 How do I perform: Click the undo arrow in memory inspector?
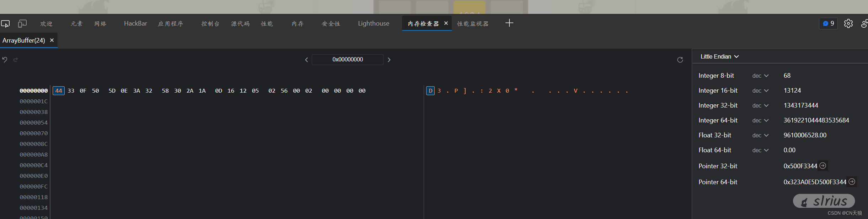click(x=5, y=60)
